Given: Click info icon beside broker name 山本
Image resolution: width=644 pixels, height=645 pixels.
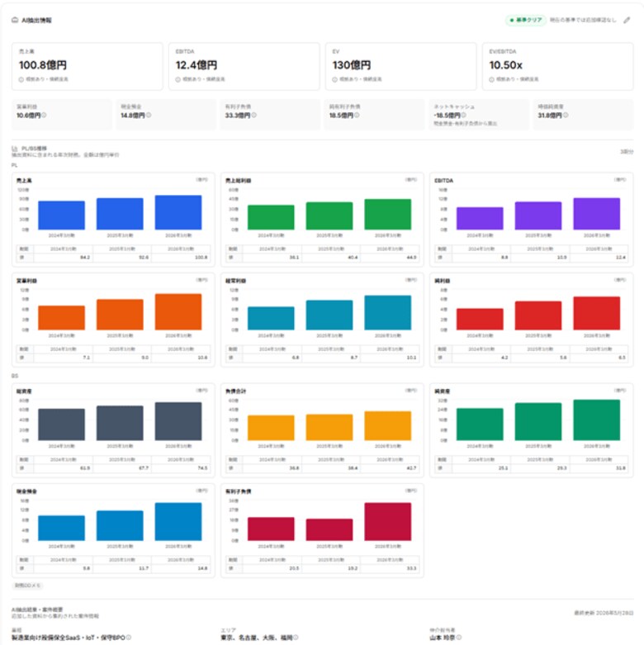Looking at the screenshot, I should pyautogui.click(x=459, y=638).
